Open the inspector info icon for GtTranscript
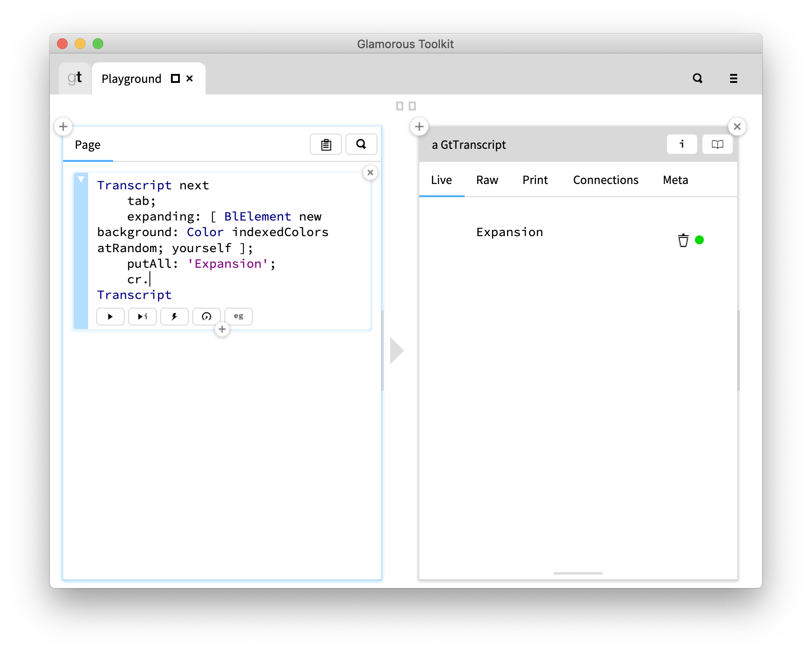The image size is (812, 654). click(682, 144)
